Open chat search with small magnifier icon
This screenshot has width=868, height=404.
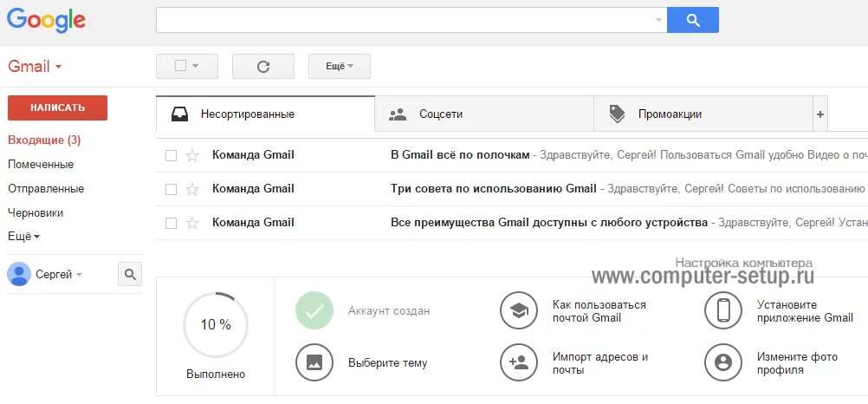(130, 274)
